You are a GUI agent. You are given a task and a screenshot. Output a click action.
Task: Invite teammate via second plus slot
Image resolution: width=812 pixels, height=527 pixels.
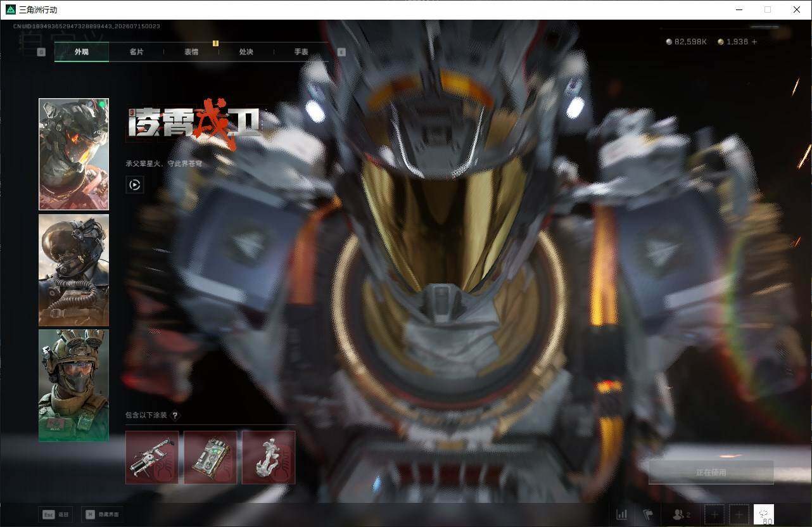pyautogui.click(x=738, y=515)
